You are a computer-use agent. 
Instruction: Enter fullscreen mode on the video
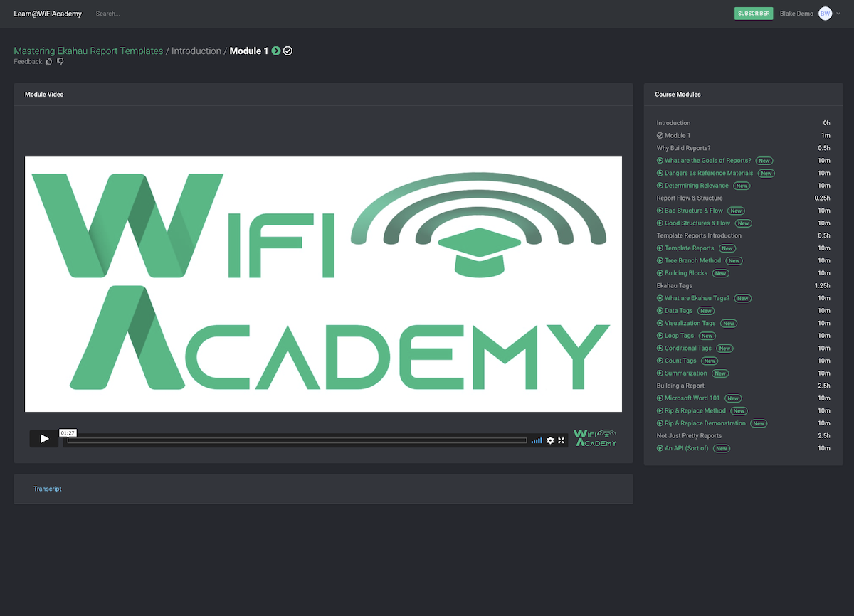point(561,440)
